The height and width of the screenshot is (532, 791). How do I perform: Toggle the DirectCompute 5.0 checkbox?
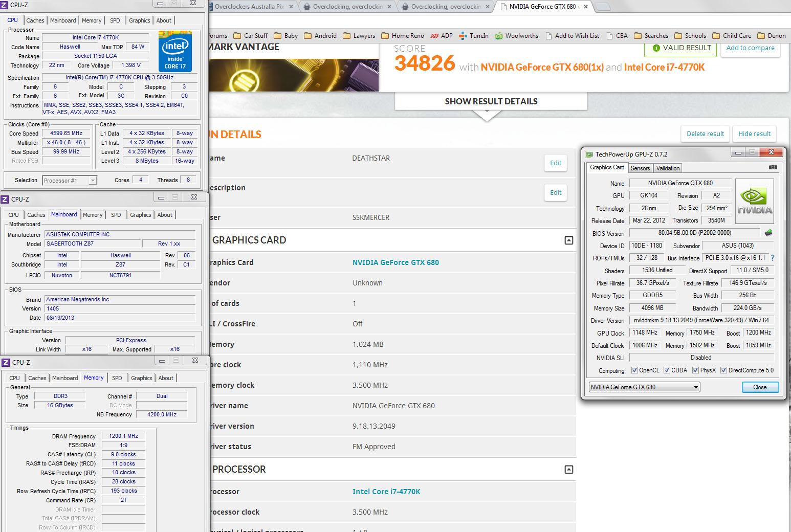tap(723, 370)
